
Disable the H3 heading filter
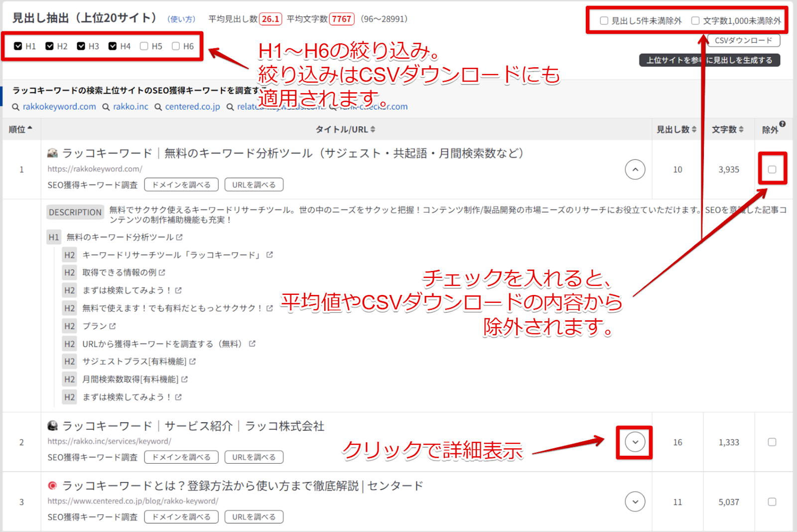click(x=81, y=46)
